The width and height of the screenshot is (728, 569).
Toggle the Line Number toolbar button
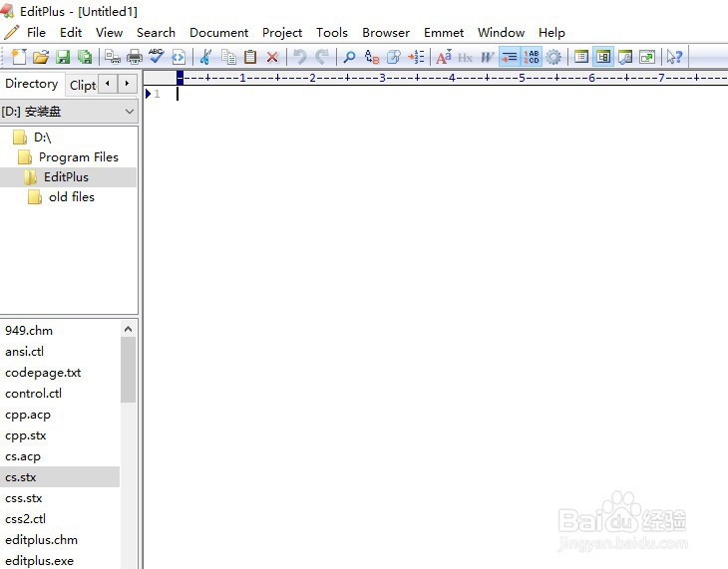pos(532,57)
